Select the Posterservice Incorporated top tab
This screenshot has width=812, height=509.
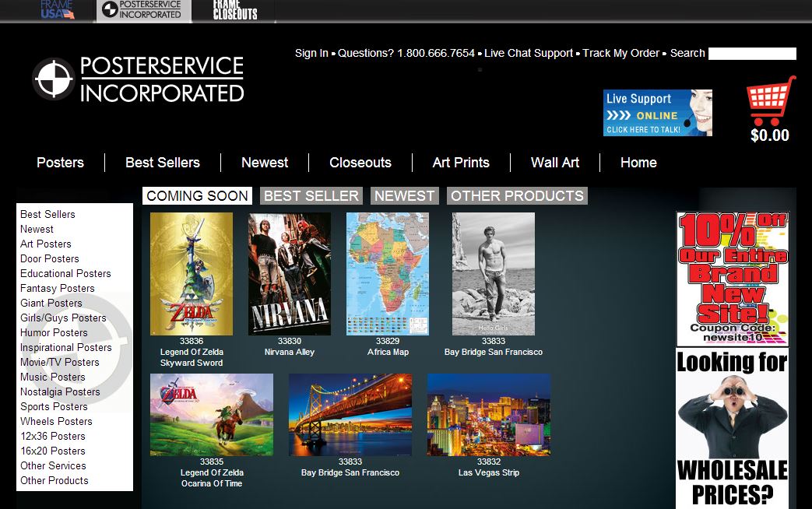pyautogui.click(x=143, y=10)
